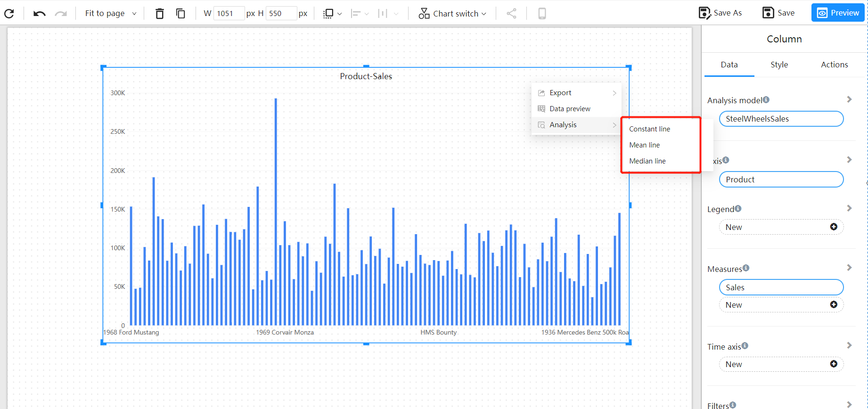Undo the last action
Image resolution: width=868 pixels, height=409 pixels.
pos(40,14)
